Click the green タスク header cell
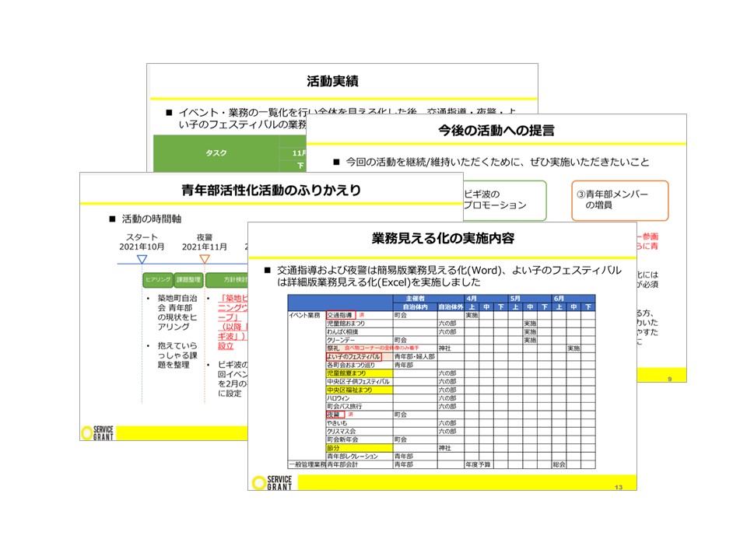 point(216,153)
